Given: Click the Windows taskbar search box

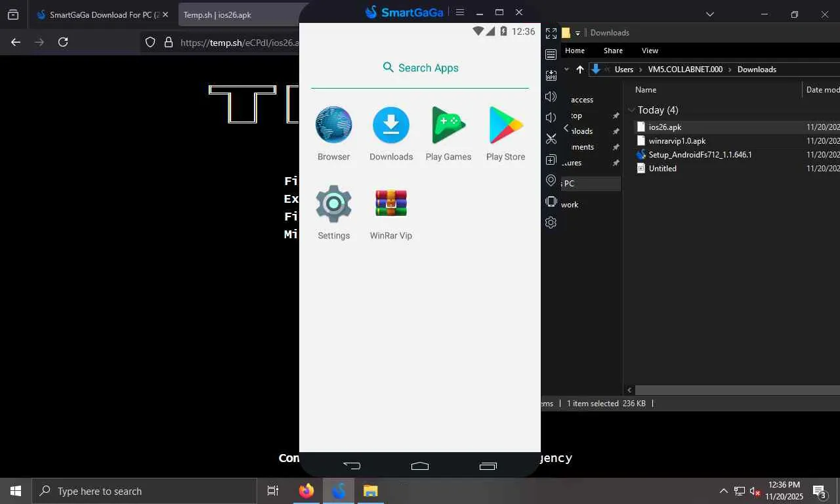Looking at the screenshot, I should click(x=144, y=491).
